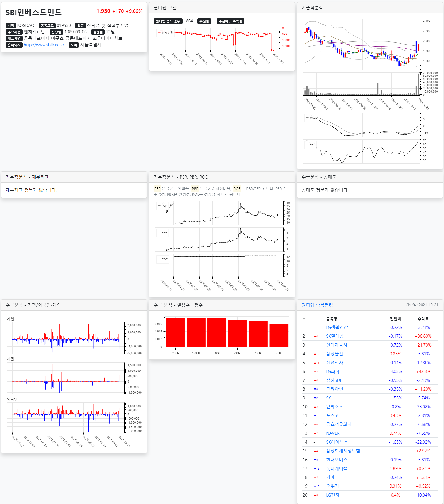The image size is (444, 504).
Task: Click the RSI chart legend
Action: [310, 144]
